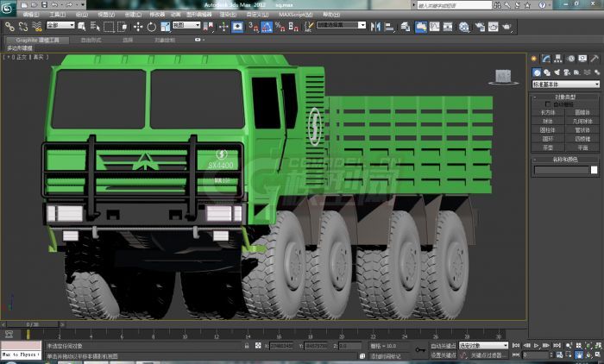Open the Edit menu
Screen dimensions: 604x364
coord(31,15)
